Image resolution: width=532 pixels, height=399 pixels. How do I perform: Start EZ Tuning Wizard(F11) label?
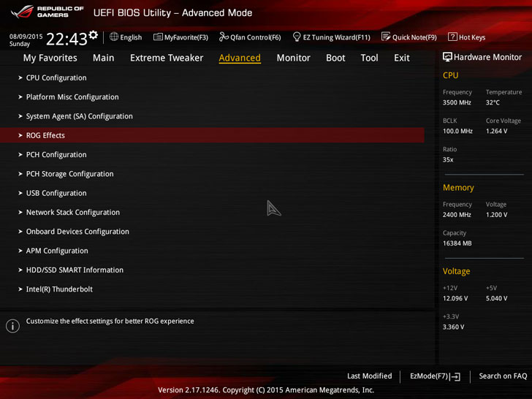[x=337, y=37]
